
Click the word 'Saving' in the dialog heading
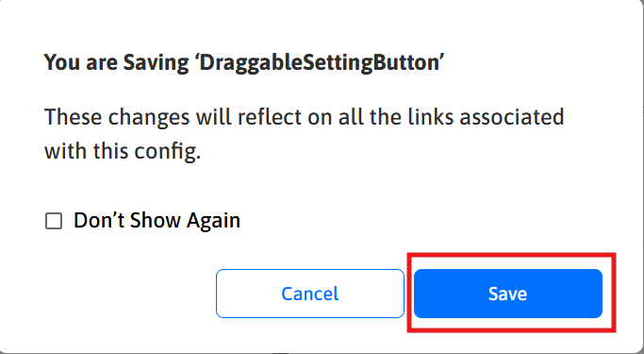coord(157,64)
